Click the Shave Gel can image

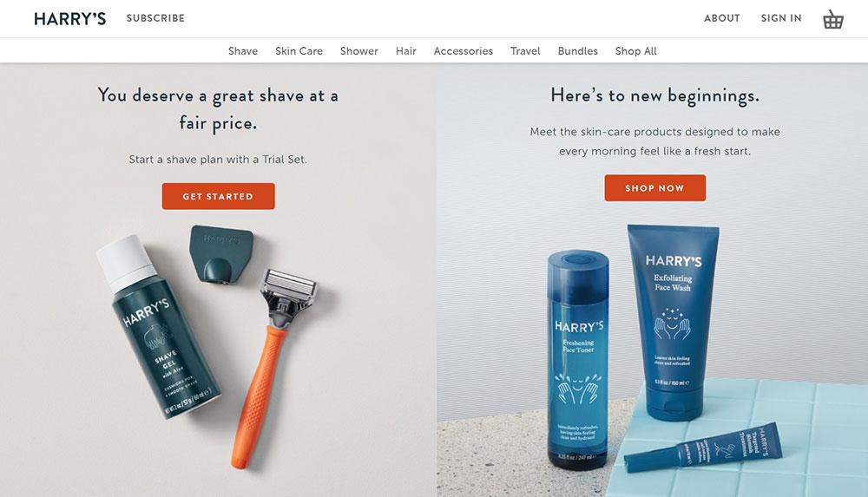[x=158, y=326]
